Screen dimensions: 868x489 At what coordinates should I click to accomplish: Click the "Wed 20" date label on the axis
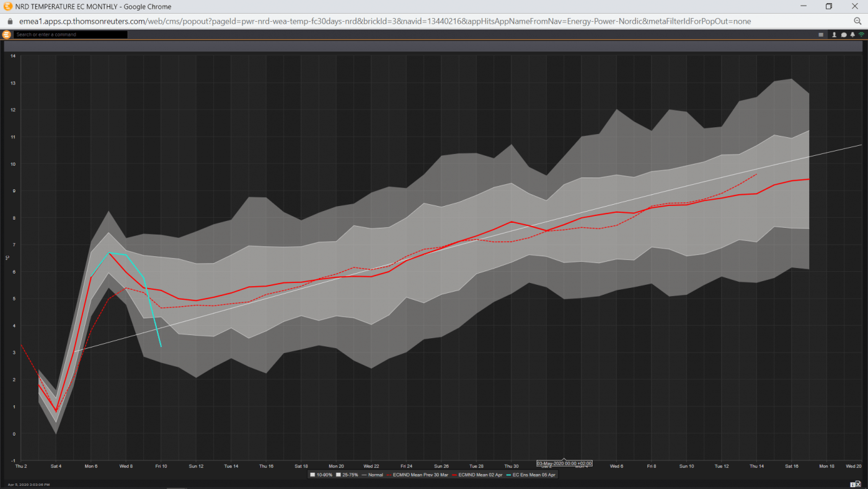point(854,466)
